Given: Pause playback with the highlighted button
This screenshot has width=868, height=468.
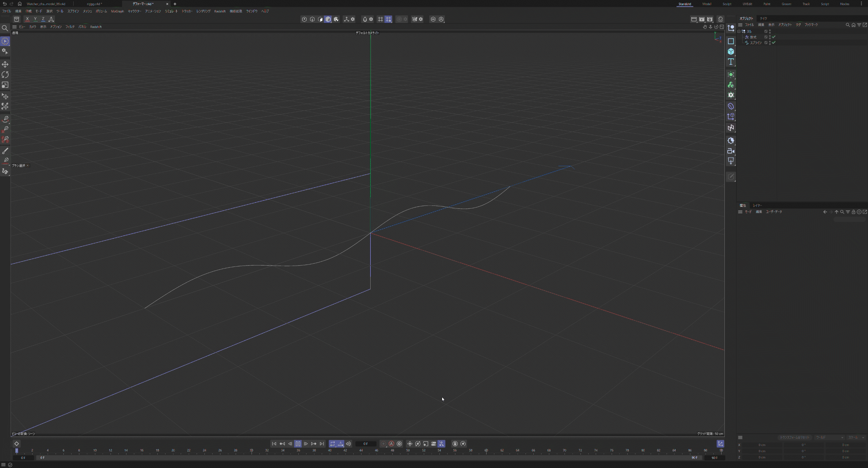Looking at the screenshot, I should pos(298,444).
